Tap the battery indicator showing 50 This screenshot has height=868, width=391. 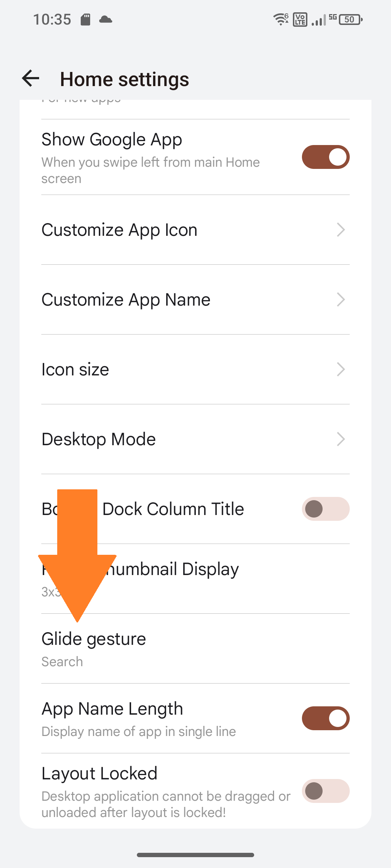(x=349, y=19)
